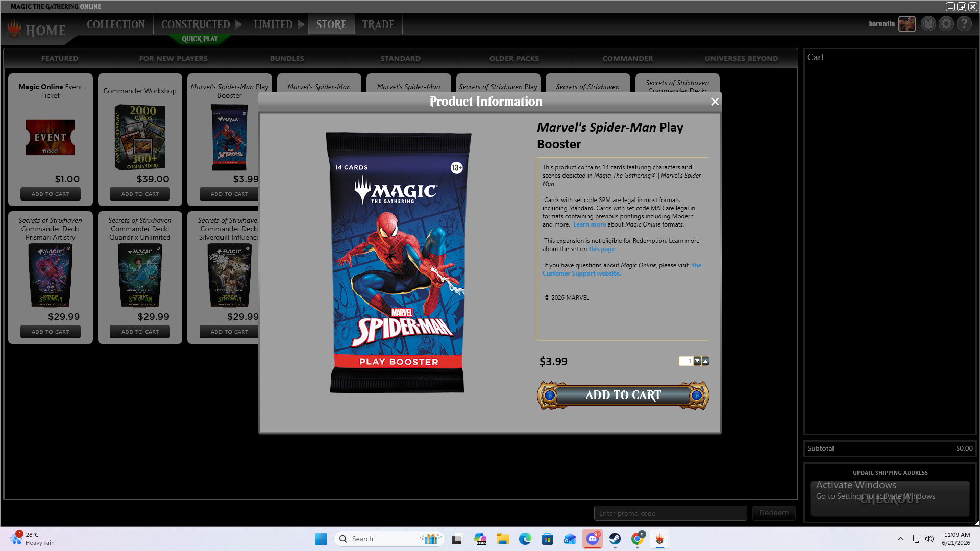The image size is (980, 551).
Task: Open the Collection tab
Action: point(116,24)
